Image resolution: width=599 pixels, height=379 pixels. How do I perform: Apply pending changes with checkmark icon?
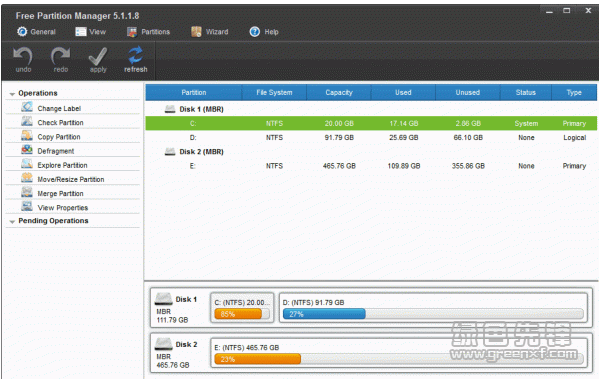(x=98, y=57)
